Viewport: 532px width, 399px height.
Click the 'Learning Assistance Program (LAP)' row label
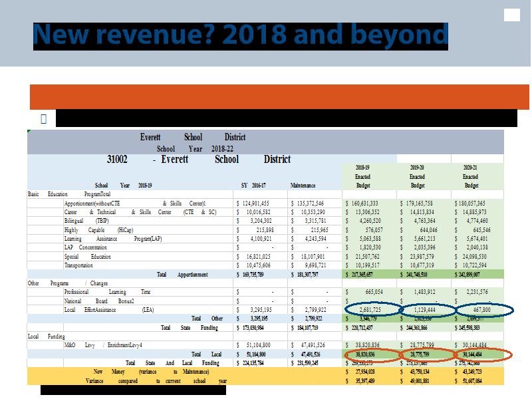click(x=113, y=239)
